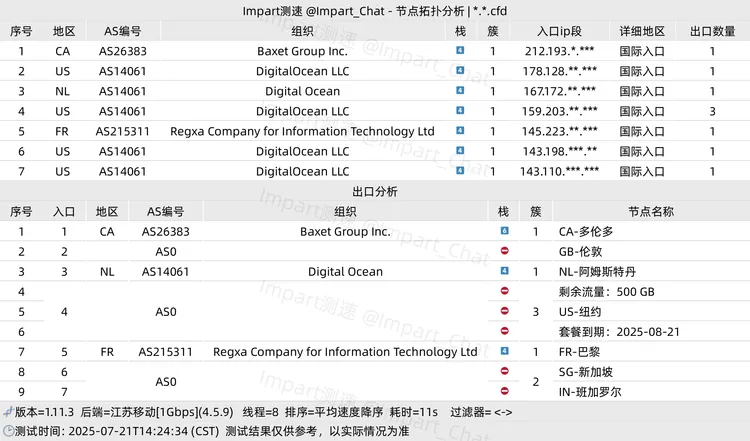Click the IPv4 stack icon for Baxet Group entry
Viewport: 750px width, 441px height.
pos(460,51)
